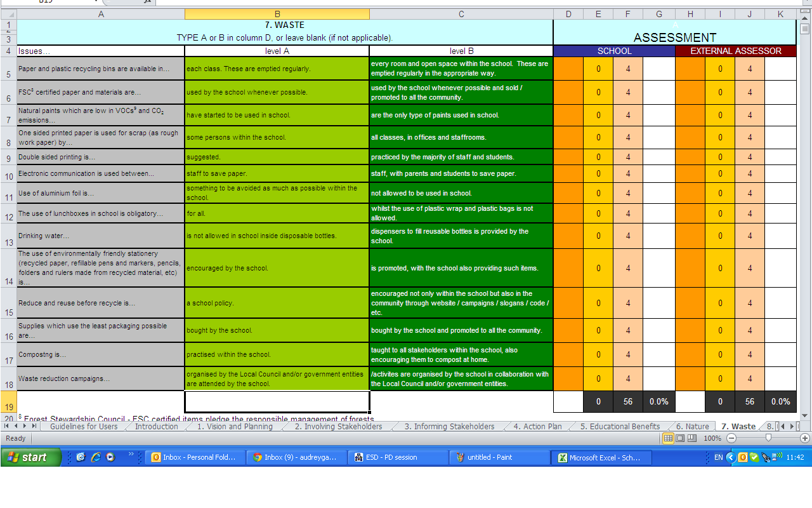Select the column B header
This screenshot has height=508, width=812.
[x=277, y=14]
